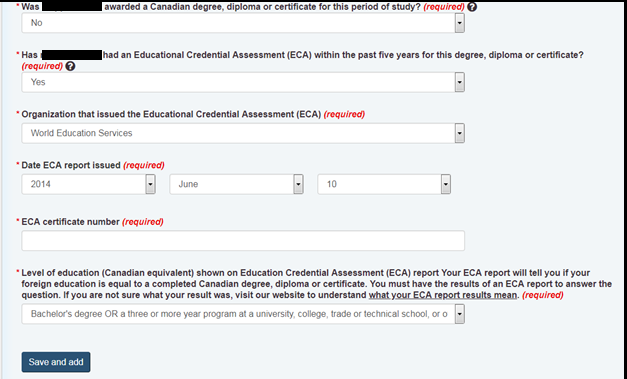Click the ECA certificate number text field
The image size is (627, 379).
pos(243,241)
